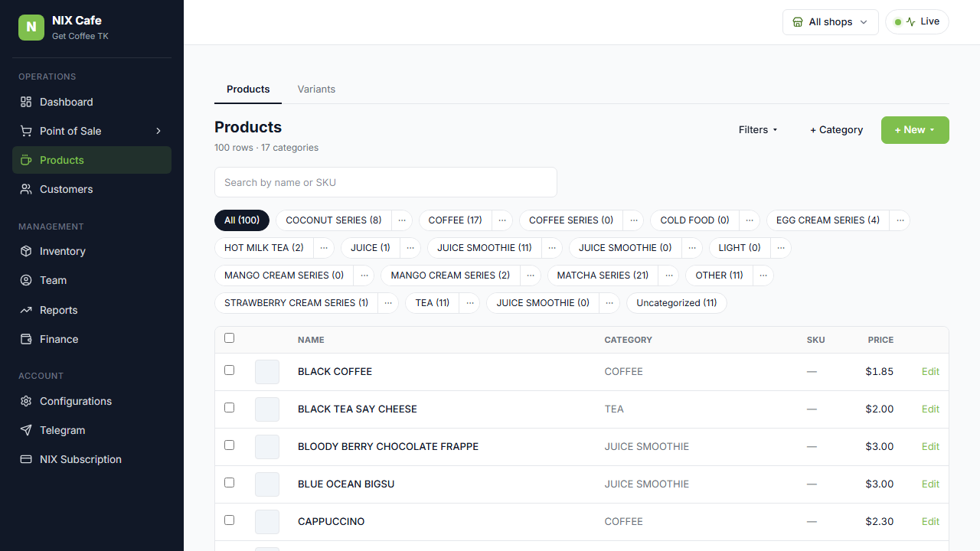Open the + New dropdown button
Screen dimensions: 980x551
(x=915, y=130)
